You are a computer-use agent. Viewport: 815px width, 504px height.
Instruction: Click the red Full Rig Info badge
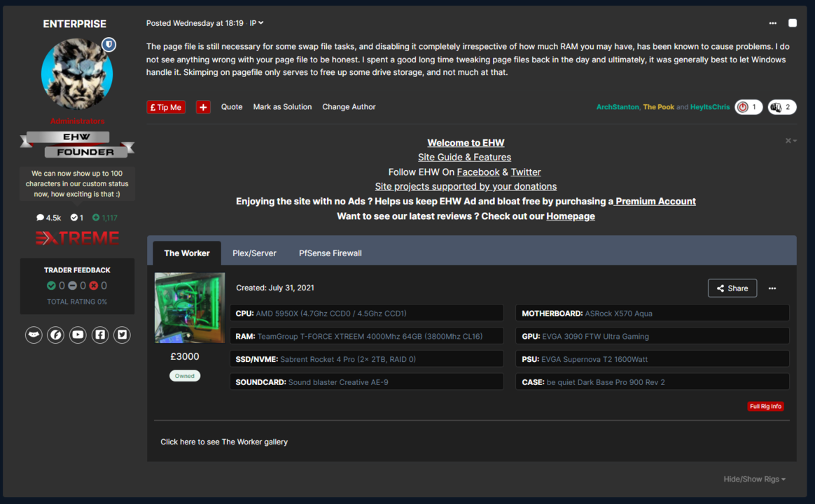tap(765, 406)
